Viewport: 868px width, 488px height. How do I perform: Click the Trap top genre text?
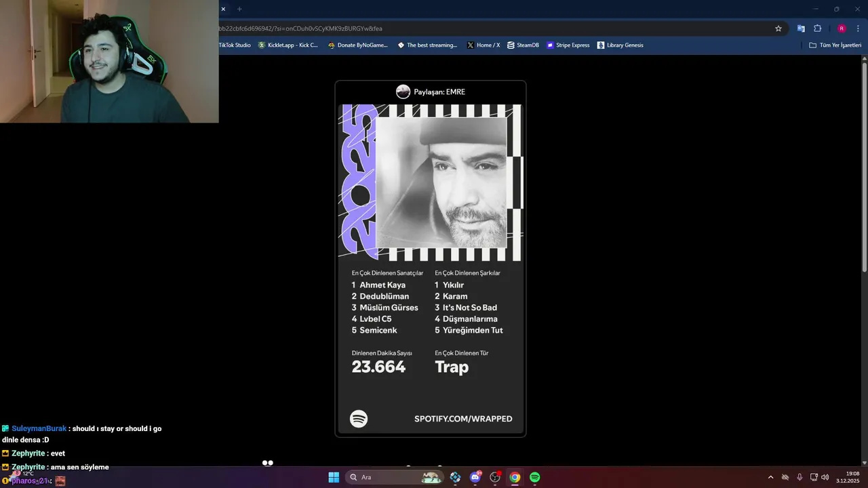tap(452, 367)
